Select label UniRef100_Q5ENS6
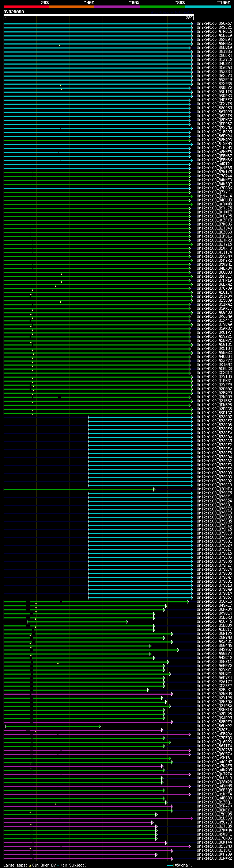234x868 pixels. point(214,160)
